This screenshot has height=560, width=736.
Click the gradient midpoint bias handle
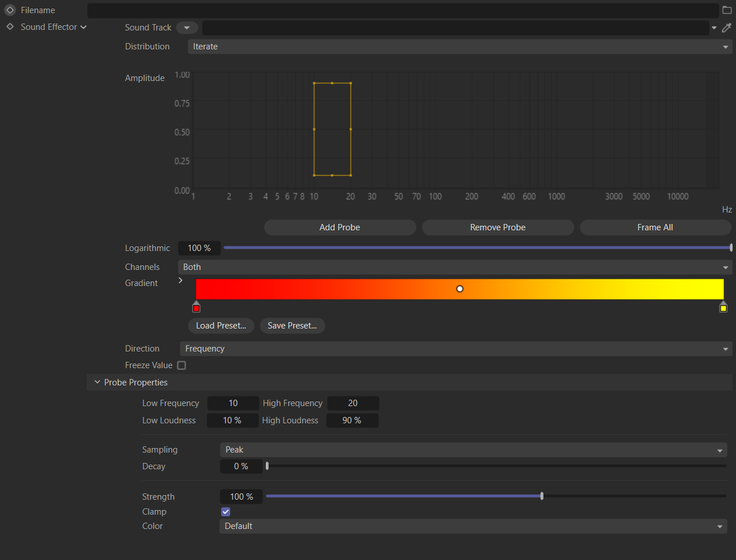coord(460,289)
